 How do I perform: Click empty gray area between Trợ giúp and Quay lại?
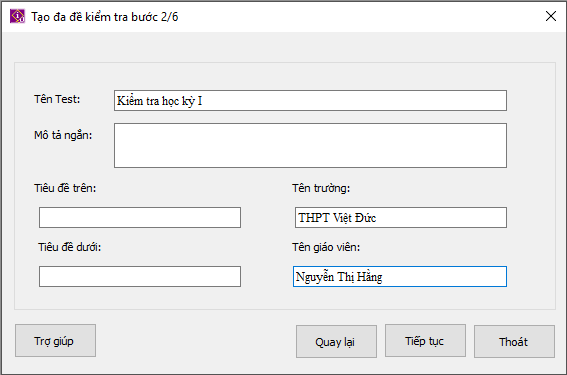(195, 341)
